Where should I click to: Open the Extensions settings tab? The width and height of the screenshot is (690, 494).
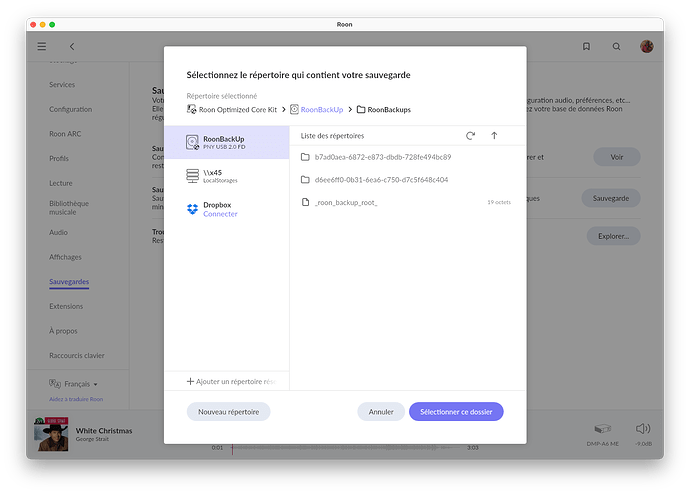[66, 306]
